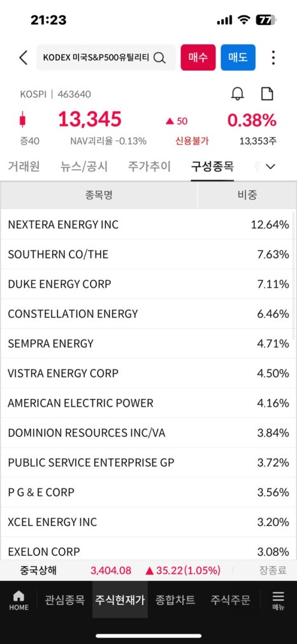Open the three-dot more options menu
297x644 pixels.
[x=273, y=58]
